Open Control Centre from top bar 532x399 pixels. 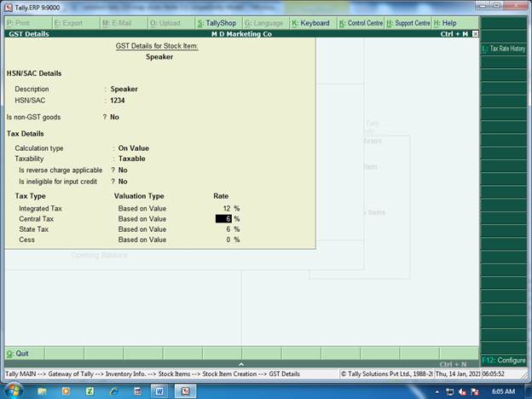click(361, 23)
